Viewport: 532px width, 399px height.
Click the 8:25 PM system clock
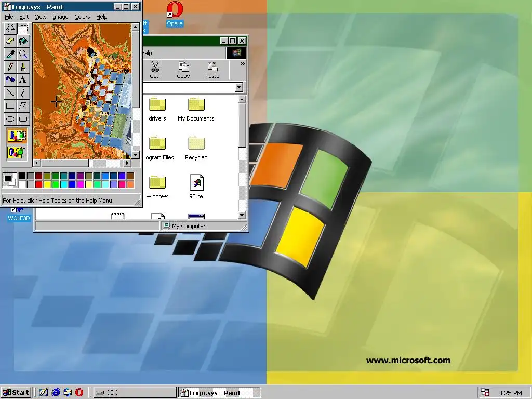[510, 393]
